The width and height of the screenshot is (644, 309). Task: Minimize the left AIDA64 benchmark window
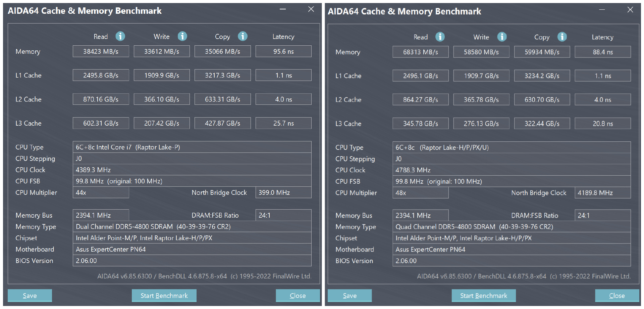pos(283,9)
